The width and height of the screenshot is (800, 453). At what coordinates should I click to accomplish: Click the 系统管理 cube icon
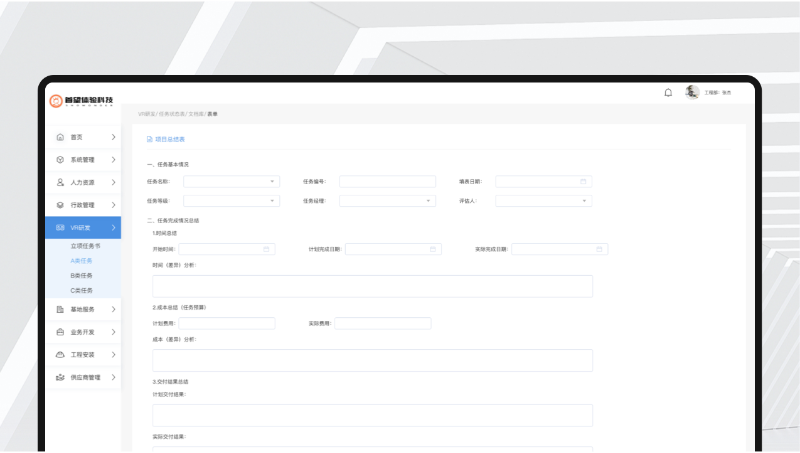pyautogui.click(x=60, y=159)
